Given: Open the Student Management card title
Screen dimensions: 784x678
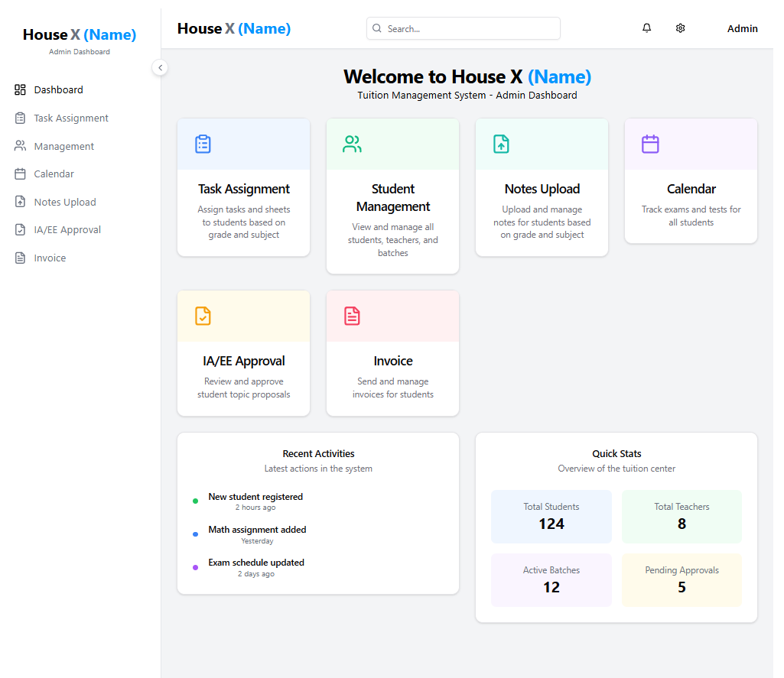Looking at the screenshot, I should pos(393,198).
